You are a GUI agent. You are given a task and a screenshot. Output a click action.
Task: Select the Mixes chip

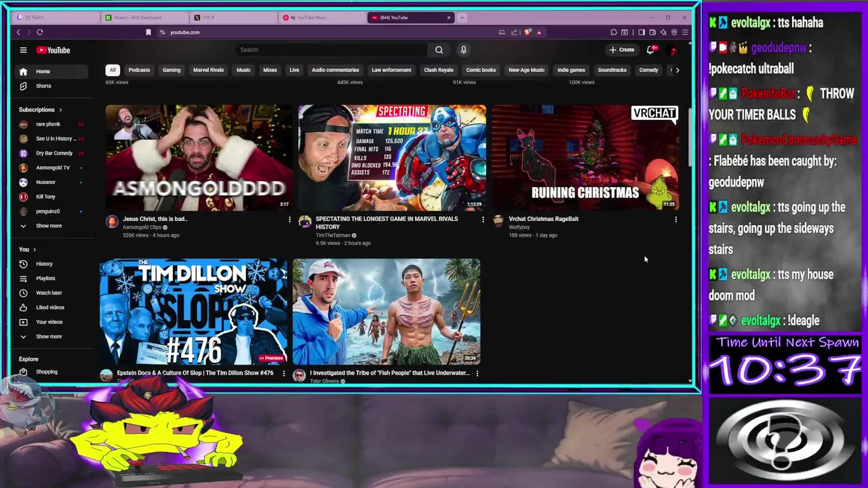point(270,70)
